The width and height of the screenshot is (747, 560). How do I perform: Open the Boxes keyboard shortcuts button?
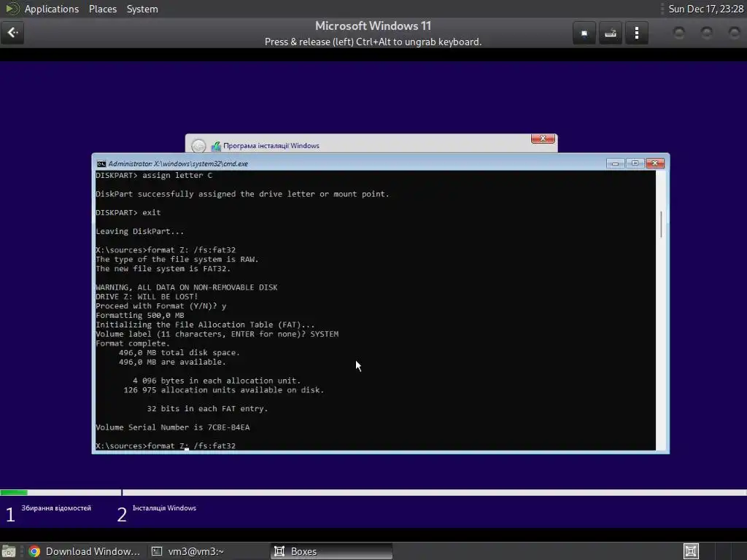[x=611, y=34]
